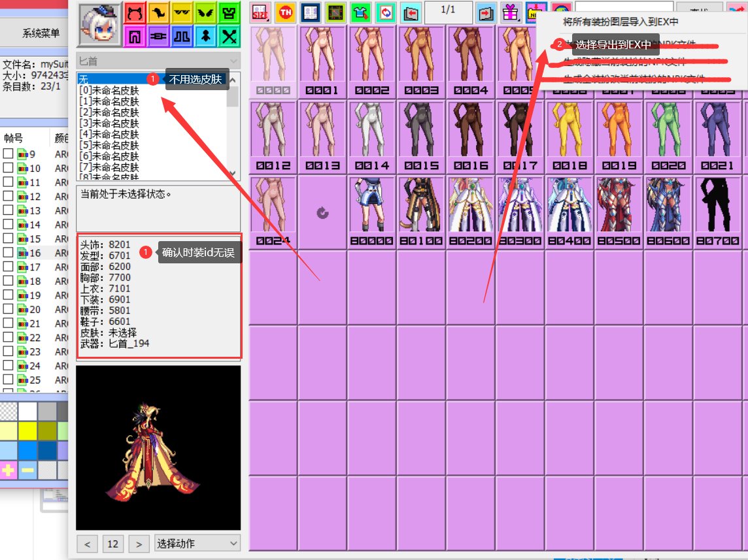Check the checkbox for frame 9
The image size is (748, 560).
(8, 154)
